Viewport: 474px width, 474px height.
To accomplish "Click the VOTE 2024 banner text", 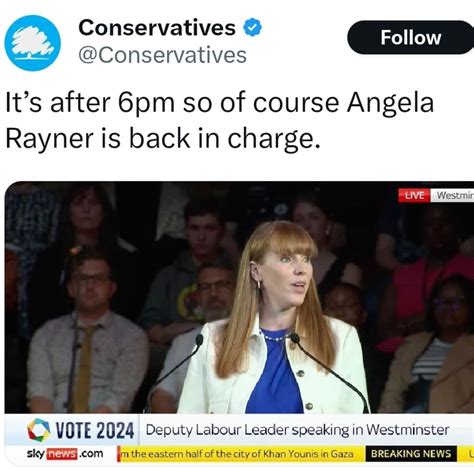I will [x=95, y=430].
